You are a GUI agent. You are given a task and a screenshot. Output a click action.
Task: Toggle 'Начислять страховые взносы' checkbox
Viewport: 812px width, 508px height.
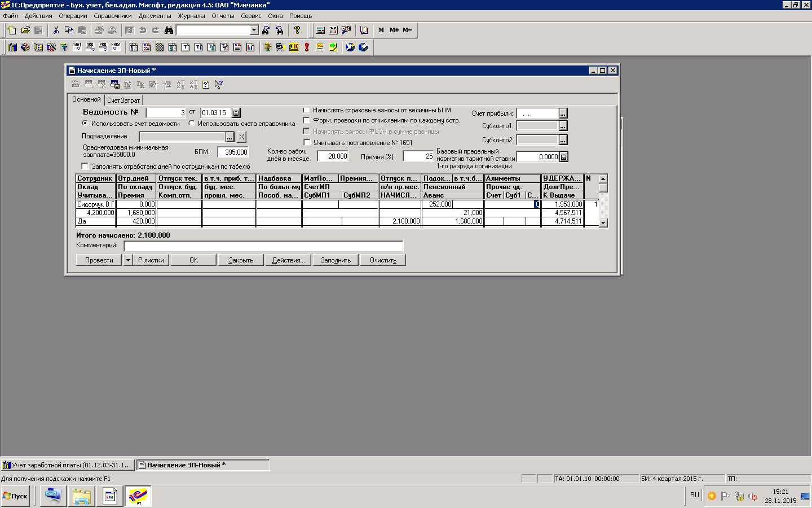307,110
